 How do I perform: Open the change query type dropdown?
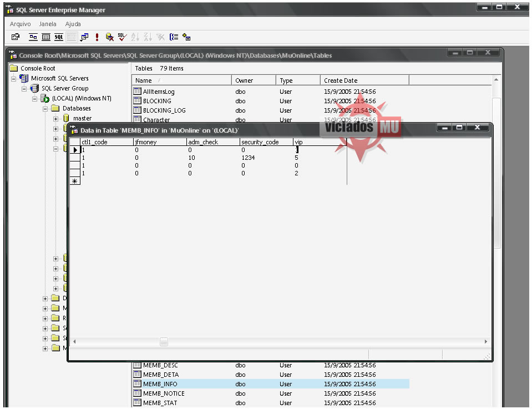pyautogui.click(x=84, y=37)
